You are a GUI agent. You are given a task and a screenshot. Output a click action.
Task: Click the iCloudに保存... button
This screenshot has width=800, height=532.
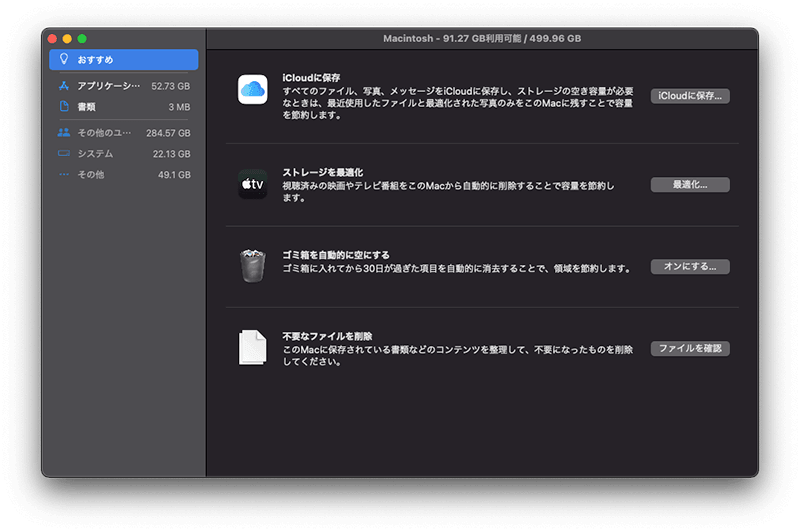(690, 96)
